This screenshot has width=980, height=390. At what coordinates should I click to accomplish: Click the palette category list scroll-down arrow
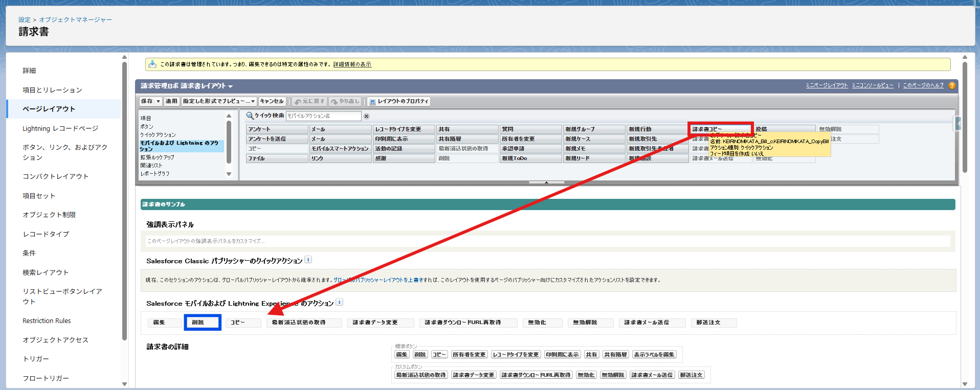click(229, 174)
